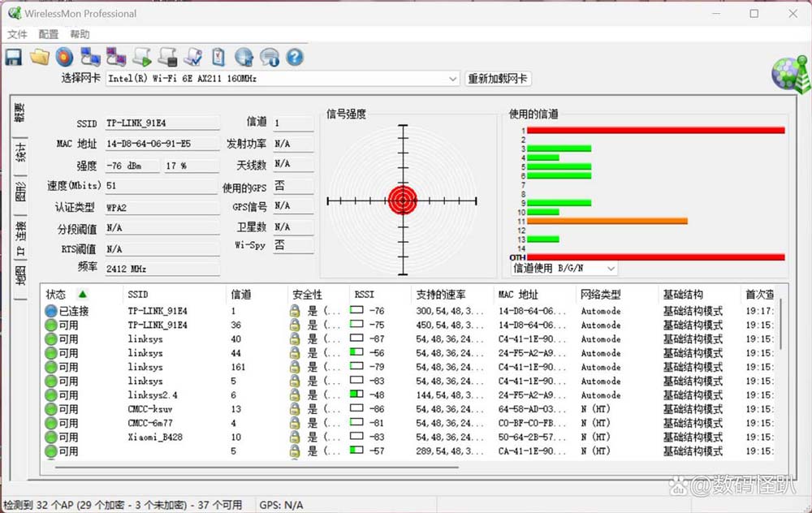Open the 文件 menu
This screenshot has width=812, height=513.
[17, 34]
